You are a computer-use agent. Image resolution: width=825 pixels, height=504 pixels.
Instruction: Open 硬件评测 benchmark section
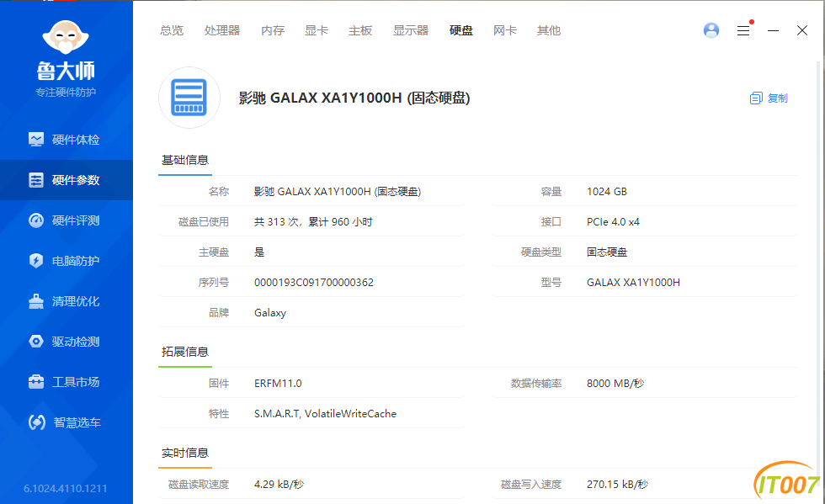coord(67,220)
